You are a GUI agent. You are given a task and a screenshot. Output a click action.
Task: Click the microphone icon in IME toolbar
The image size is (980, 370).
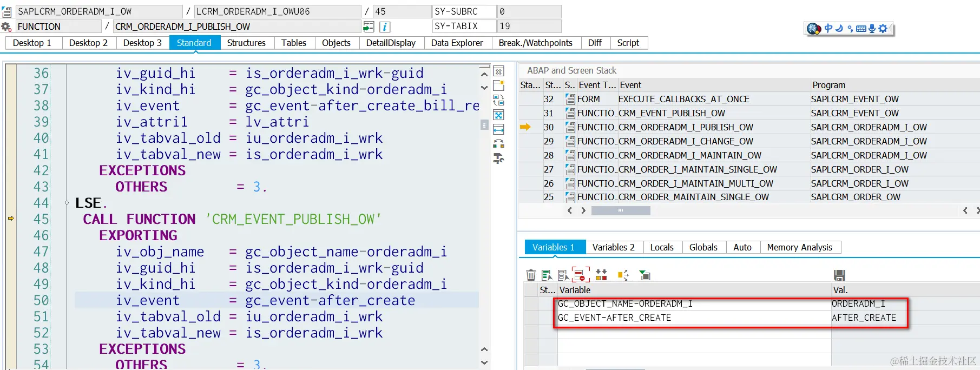click(872, 29)
